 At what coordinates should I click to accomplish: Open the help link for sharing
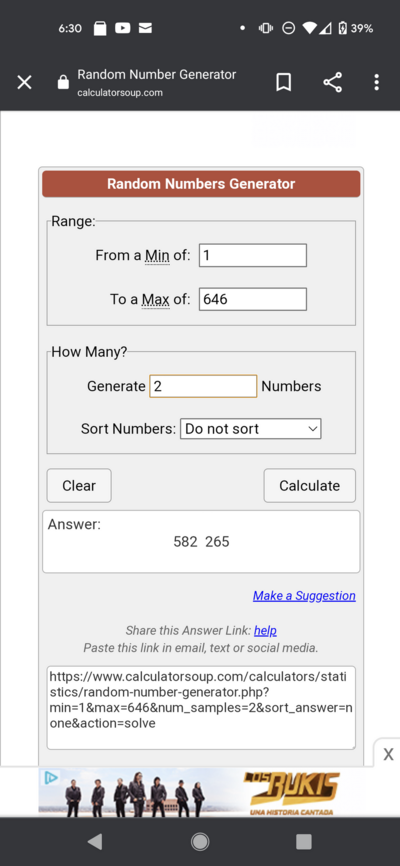[265, 630]
